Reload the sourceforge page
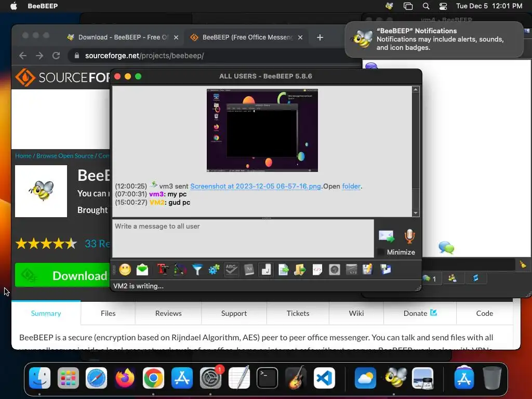This screenshot has height=399, width=532. coord(56,56)
